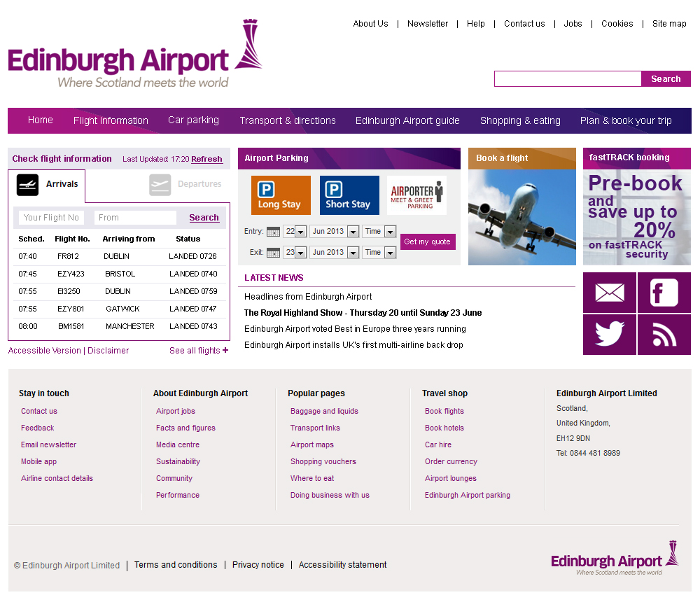The height and width of the screenshot is (602, 700).
Task: Open Privacy notice footer link
Action: point(258,565)
